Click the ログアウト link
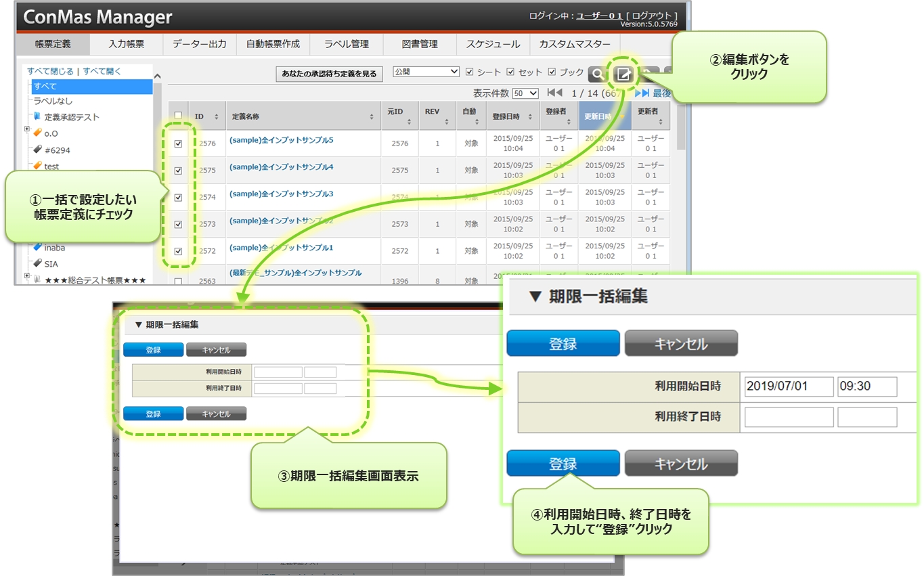This screenshot has width=924, height=576. [652, 16]
